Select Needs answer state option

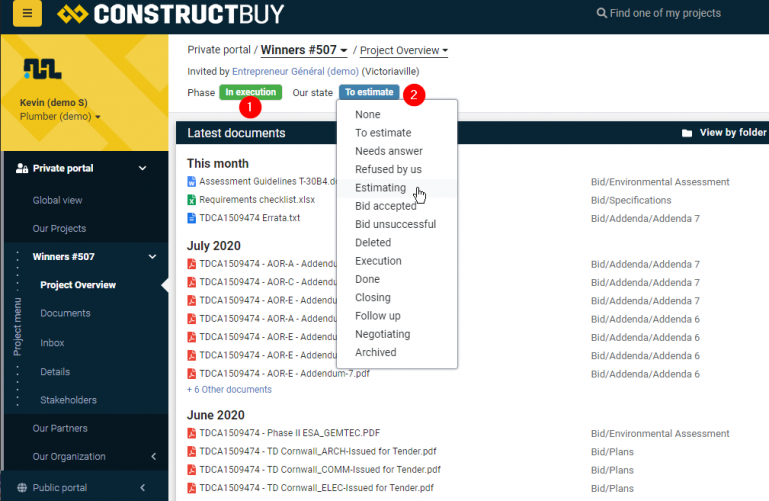click(x=397, y=151)
